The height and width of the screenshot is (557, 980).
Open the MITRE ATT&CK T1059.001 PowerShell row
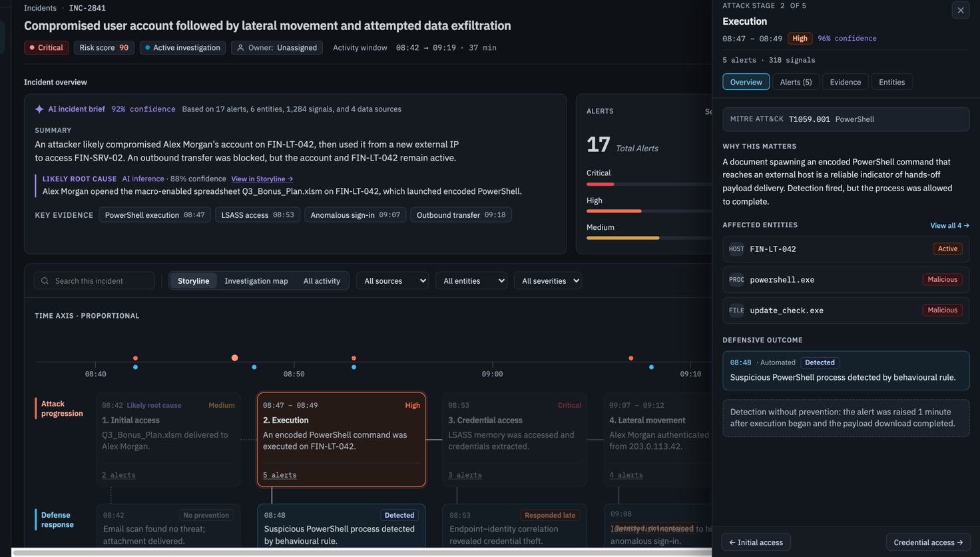click(846, 119)
